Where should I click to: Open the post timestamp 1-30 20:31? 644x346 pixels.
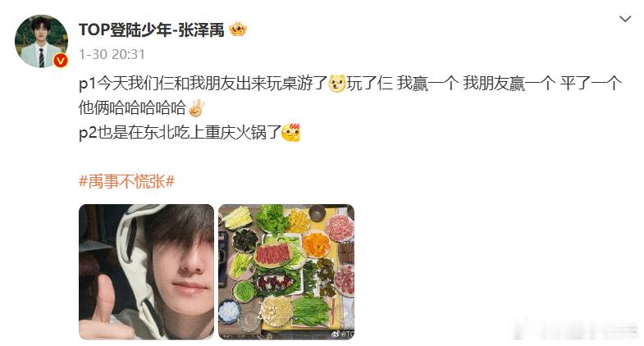pos(112,54)
